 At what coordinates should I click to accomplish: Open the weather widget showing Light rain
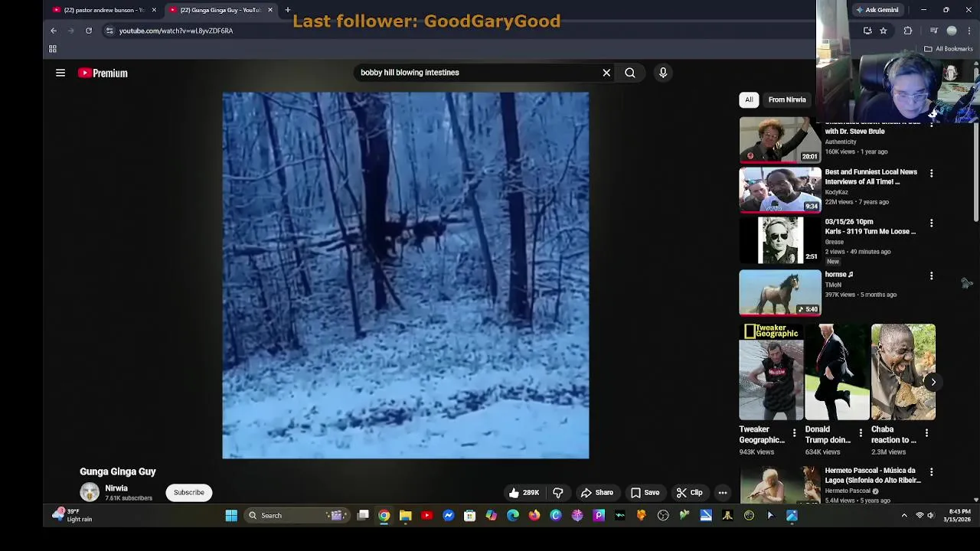tap(73, 515)
